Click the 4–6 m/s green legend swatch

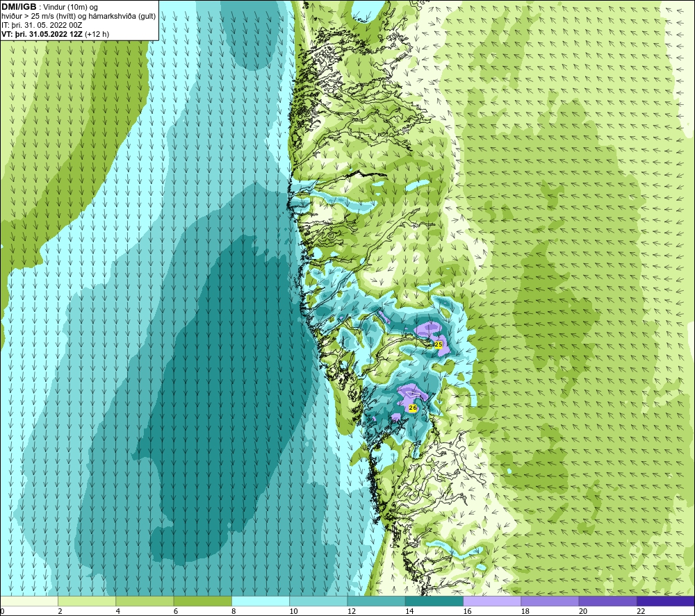click(145, 601)
